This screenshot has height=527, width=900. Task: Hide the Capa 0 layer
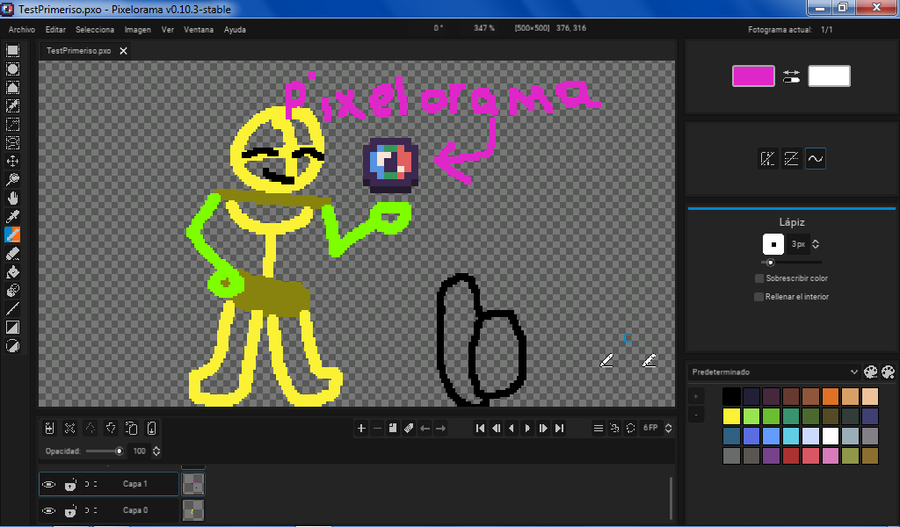click(x=49, y=510)
